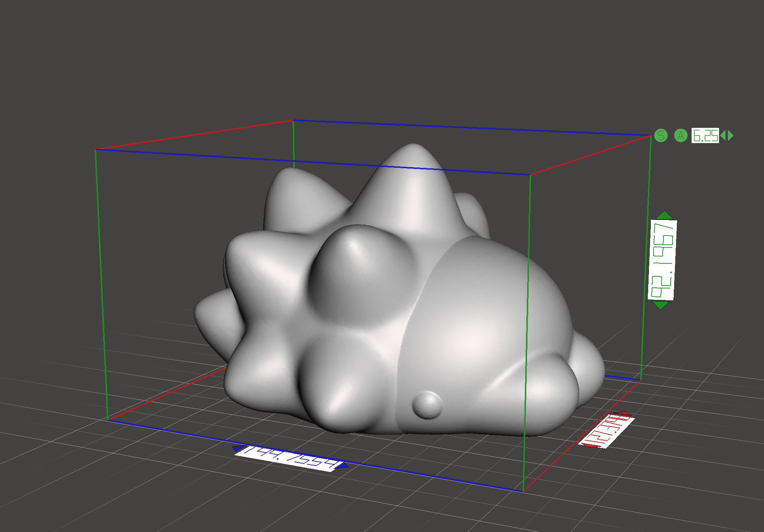Click the green A circle icon
The height and width of the screenshot is (532, 764).
(x=681, y=135)
